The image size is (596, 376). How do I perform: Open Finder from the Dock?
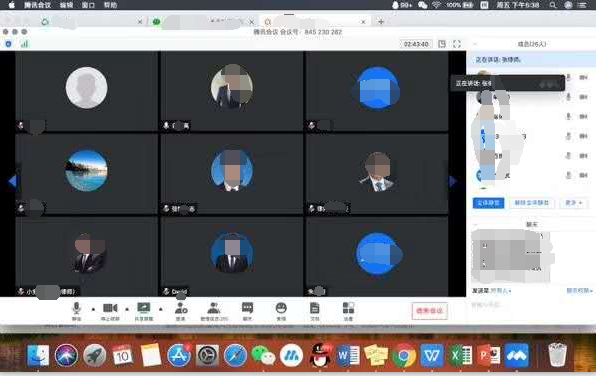(x=38, y=355)
